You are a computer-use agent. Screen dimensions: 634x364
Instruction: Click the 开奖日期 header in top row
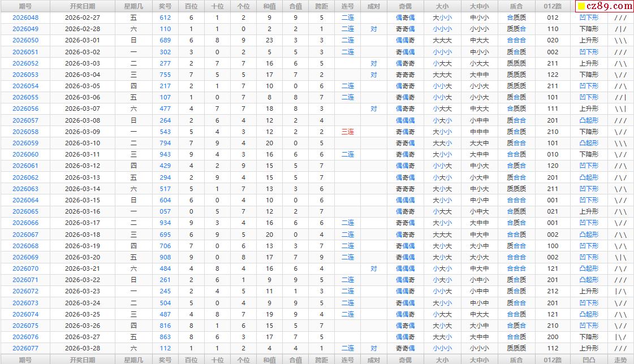[83, 6]
